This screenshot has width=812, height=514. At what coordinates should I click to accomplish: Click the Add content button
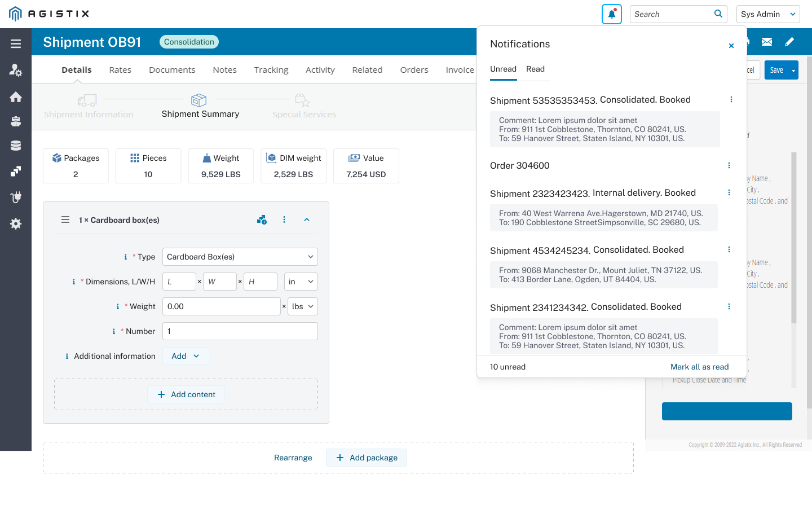[186, 394]
